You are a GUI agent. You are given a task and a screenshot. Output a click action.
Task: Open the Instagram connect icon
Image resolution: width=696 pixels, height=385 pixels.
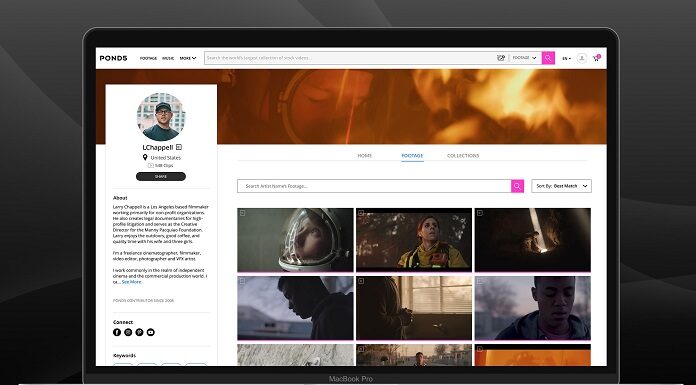point(128,332)
